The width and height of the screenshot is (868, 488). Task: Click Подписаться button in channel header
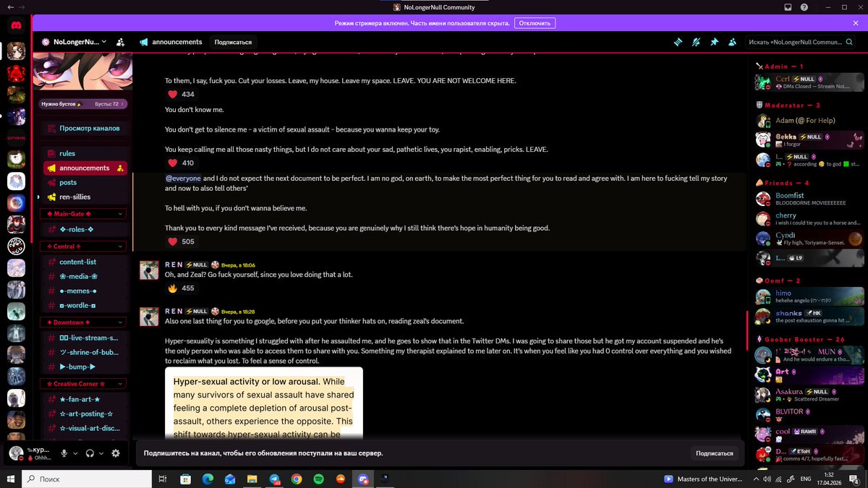tap(233, 42)
